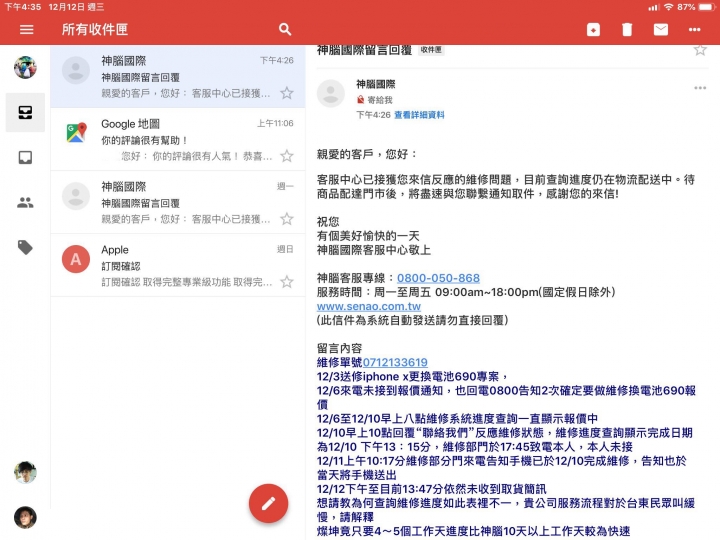Open www.senao.com.tw link
The image size is (720, 540).
click(369, 306)
